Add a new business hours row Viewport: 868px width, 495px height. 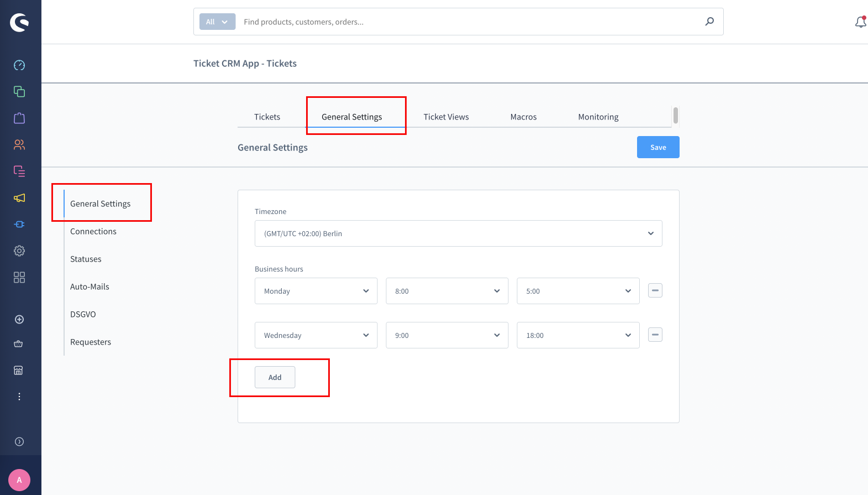click(x=275, y=377)
